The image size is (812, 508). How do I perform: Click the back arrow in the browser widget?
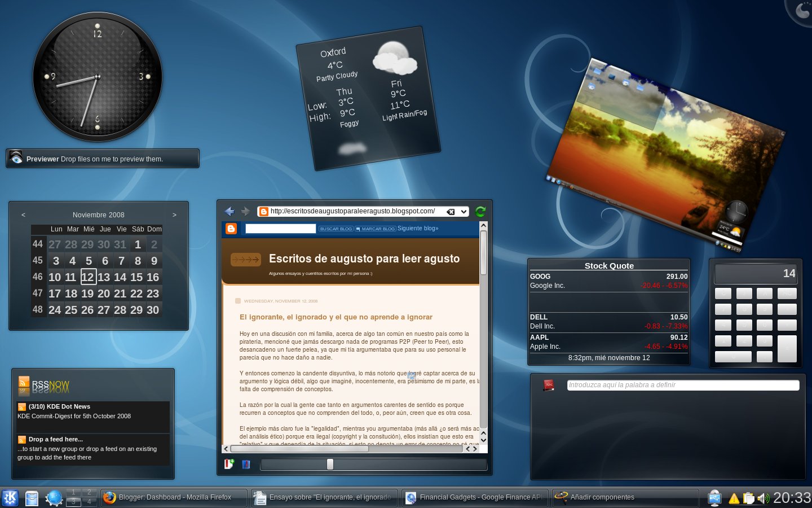point(230,211)
